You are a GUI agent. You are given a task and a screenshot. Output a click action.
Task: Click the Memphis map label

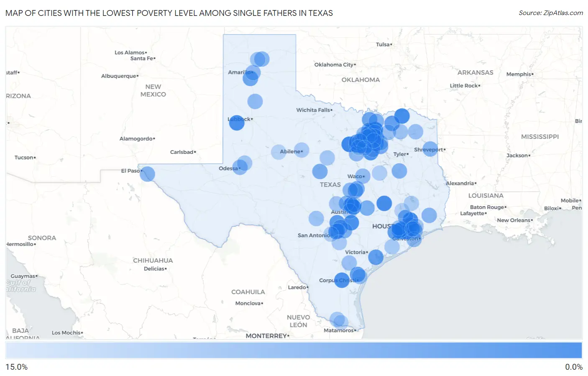tap(519, 74)
